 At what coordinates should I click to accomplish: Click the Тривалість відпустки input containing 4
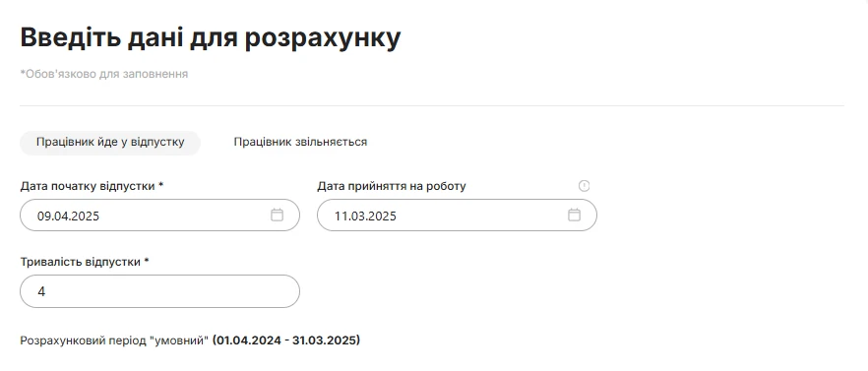pos(159,291)
